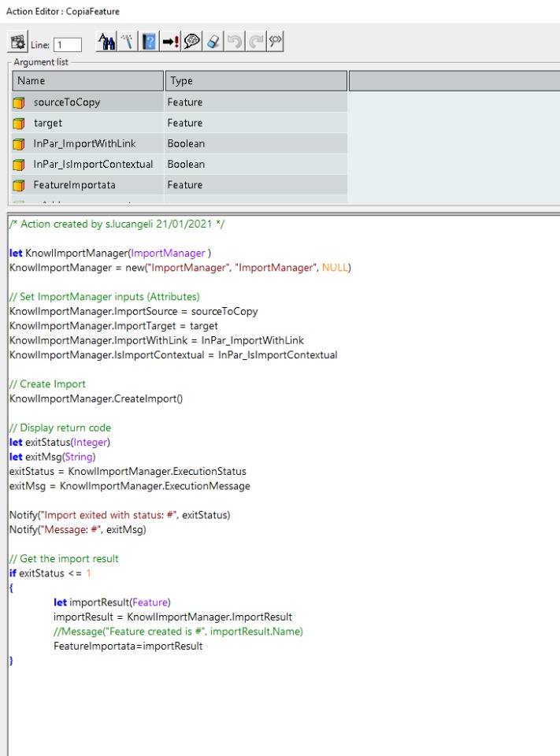Viewport: 560px width, 756px height.
Task: Open the language help book icon
Action: click(x=149, y=42)
